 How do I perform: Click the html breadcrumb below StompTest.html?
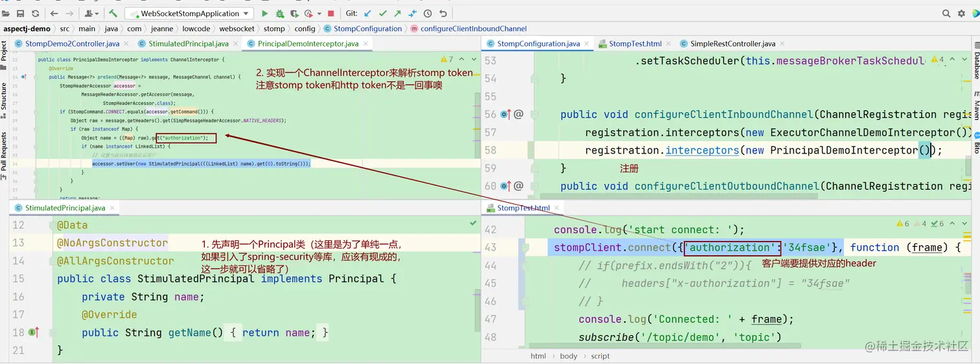click(538, 356)
